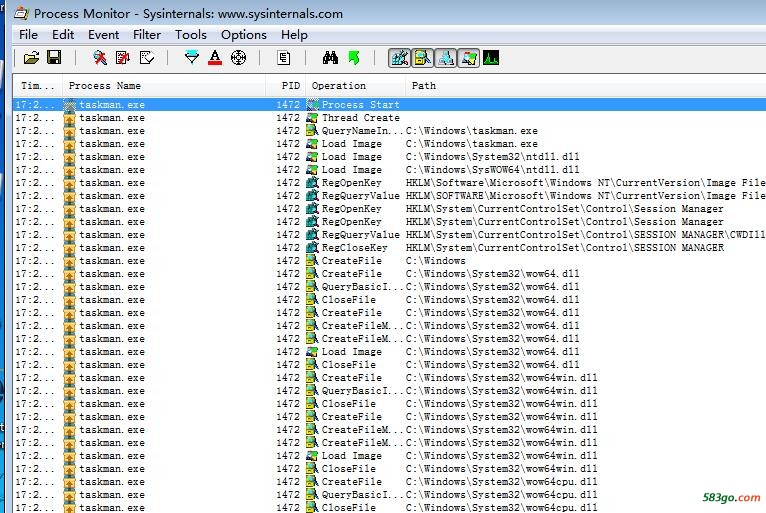
Task: Open the Filter menu
Action: 147,35
